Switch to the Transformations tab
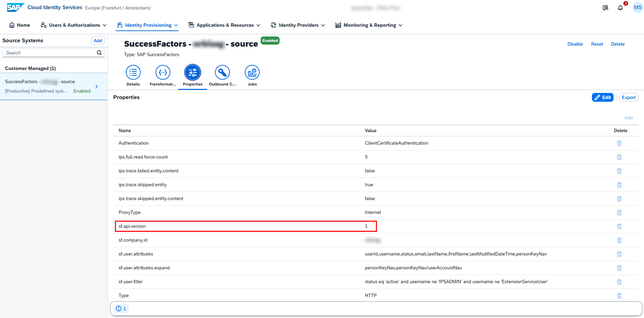644x318 pixels. point(163,76)
